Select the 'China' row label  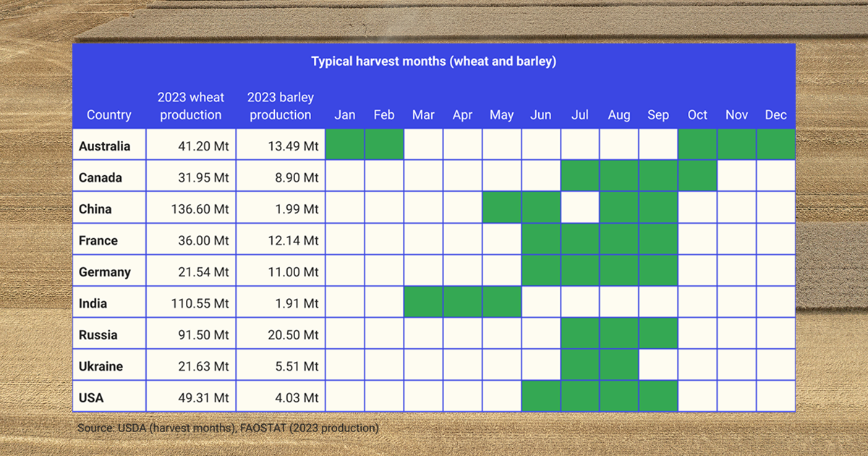click(95, 209)
